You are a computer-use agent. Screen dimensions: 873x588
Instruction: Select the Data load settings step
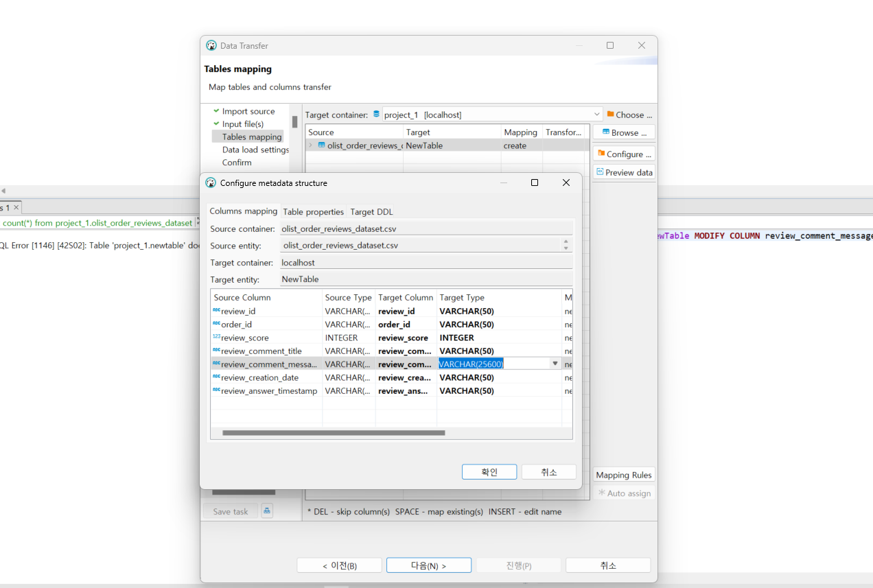click(x=255, y=150)
